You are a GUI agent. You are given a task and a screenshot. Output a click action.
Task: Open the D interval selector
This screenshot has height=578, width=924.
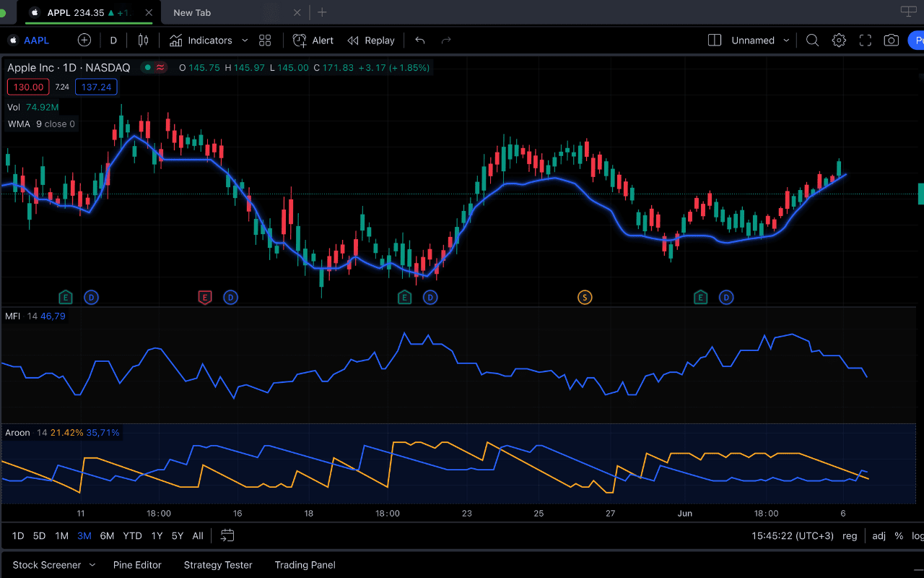[x=113, y=40]
